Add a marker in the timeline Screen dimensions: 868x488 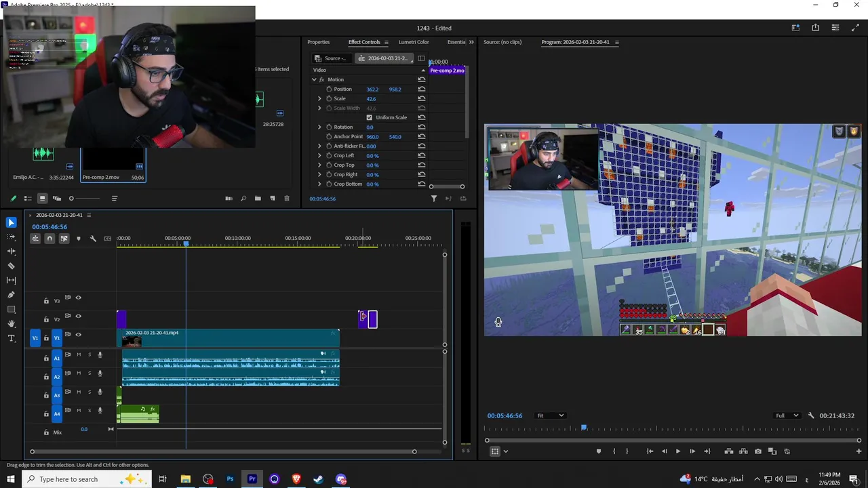tap(78, 239)
